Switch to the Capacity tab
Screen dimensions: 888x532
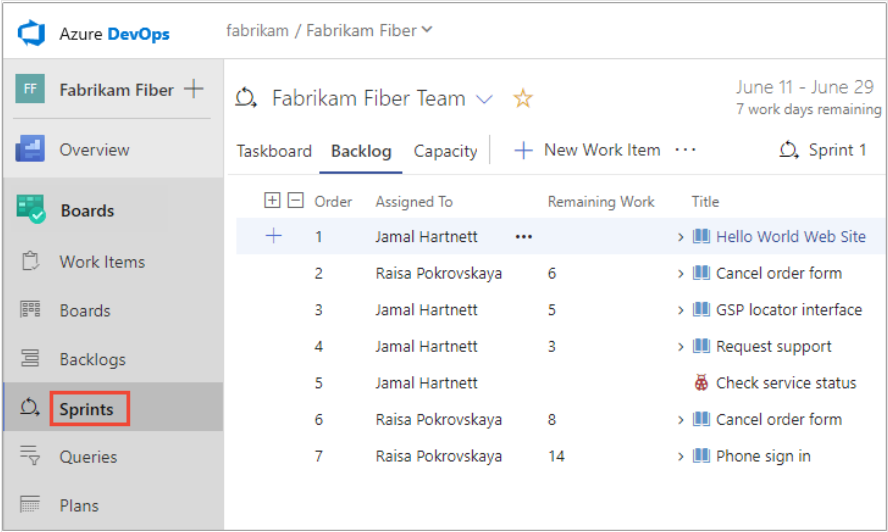point(445,151)
